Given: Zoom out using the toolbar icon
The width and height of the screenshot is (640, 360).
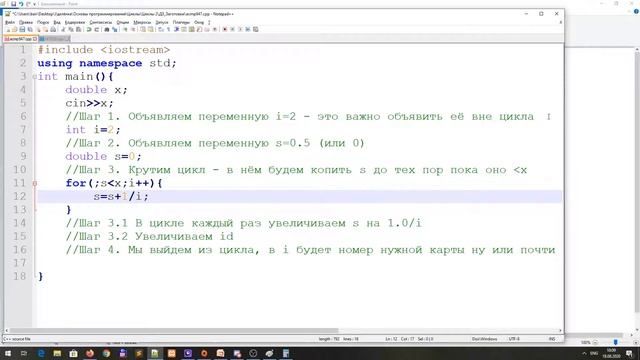Looking at the screenshot, I should 133,29.
